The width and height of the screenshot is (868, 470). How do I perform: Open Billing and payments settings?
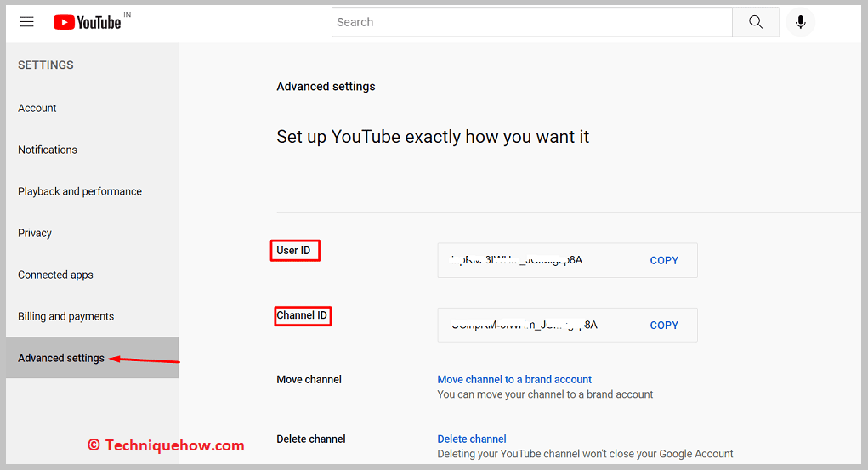click(x=65, y=316)
